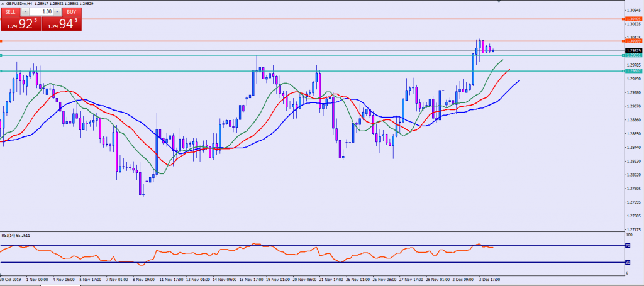Screen dimensions: 644x286
Task: Decrease lot volume with the down arrow
Action: click(x=26, y=12)
